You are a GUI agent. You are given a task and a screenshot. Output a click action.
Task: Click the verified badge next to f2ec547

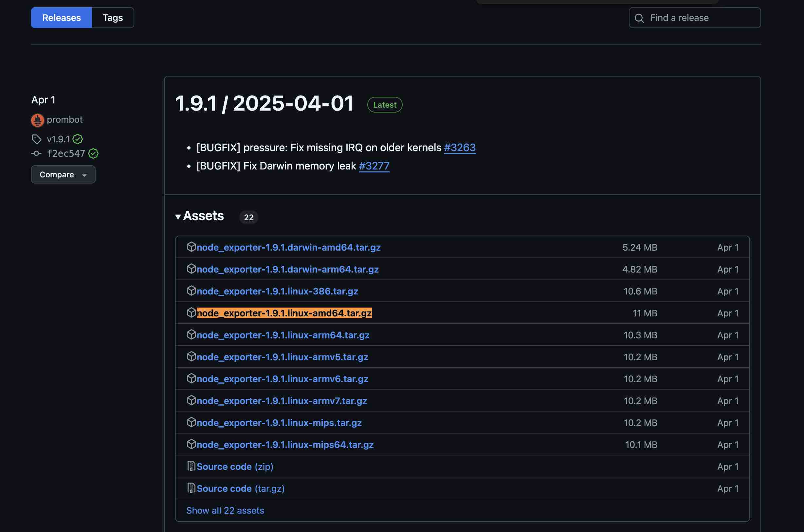click(93, 154)
